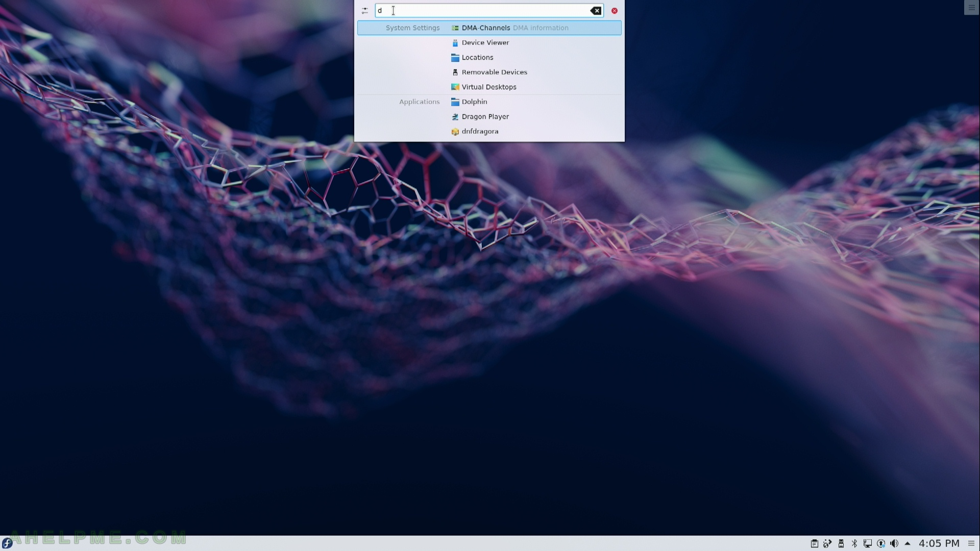Image resolution: width=980 pixels, height=551 pixels.
Task: Open Virtual Desktops settings result
Action: click(489, 87)
